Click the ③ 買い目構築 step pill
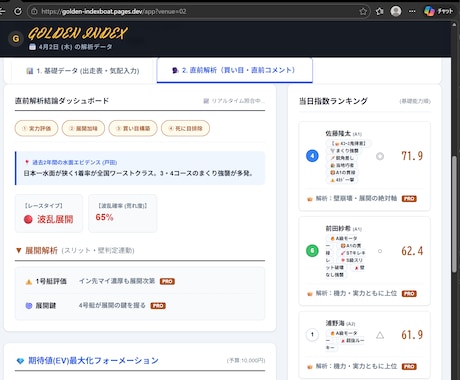The image size is (460, 380). (133, 128)
